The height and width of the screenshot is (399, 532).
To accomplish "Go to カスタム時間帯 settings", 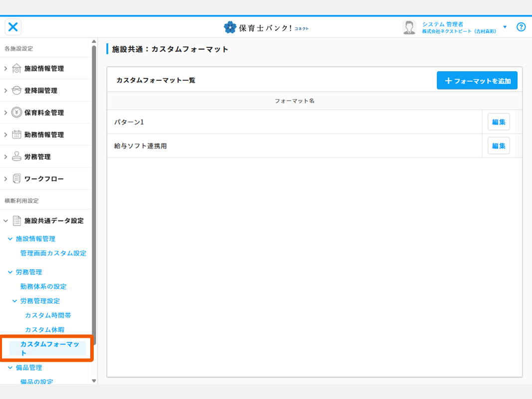I will click(48, 316).
